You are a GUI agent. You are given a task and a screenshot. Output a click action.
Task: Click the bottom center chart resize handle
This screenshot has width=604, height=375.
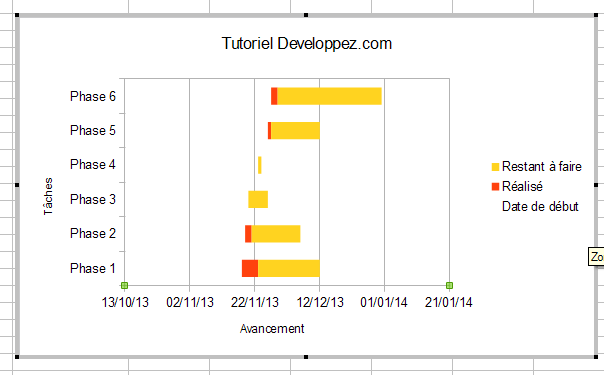306,357
